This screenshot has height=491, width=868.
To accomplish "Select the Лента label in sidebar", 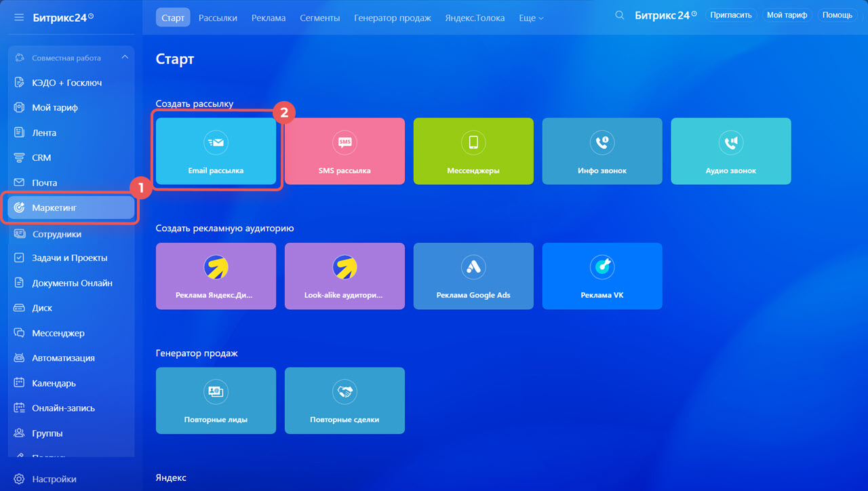I will (44, 133).
